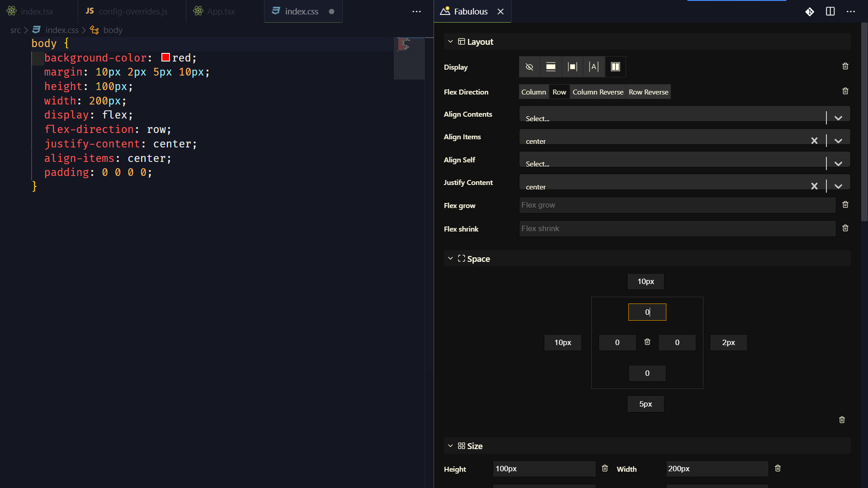Click index.css in the breadcrumb

tap(62, 30)
